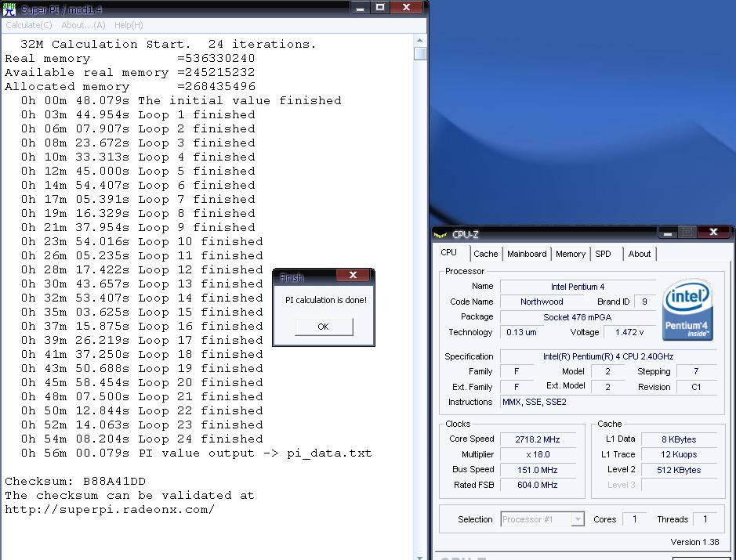736x560 pixels.
Task: Click the specification Pentium 4 CPU 2.40GHz field
Action: [608, 356]
